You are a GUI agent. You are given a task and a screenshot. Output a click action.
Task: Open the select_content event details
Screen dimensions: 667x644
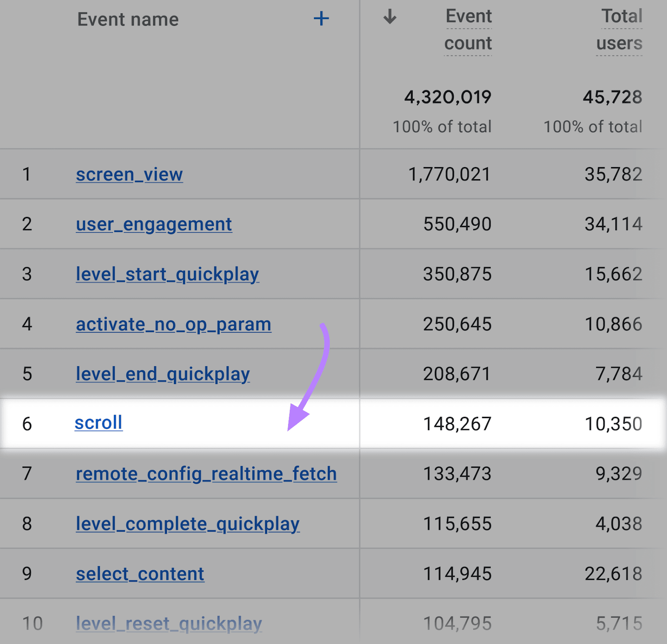pos(140,574)
